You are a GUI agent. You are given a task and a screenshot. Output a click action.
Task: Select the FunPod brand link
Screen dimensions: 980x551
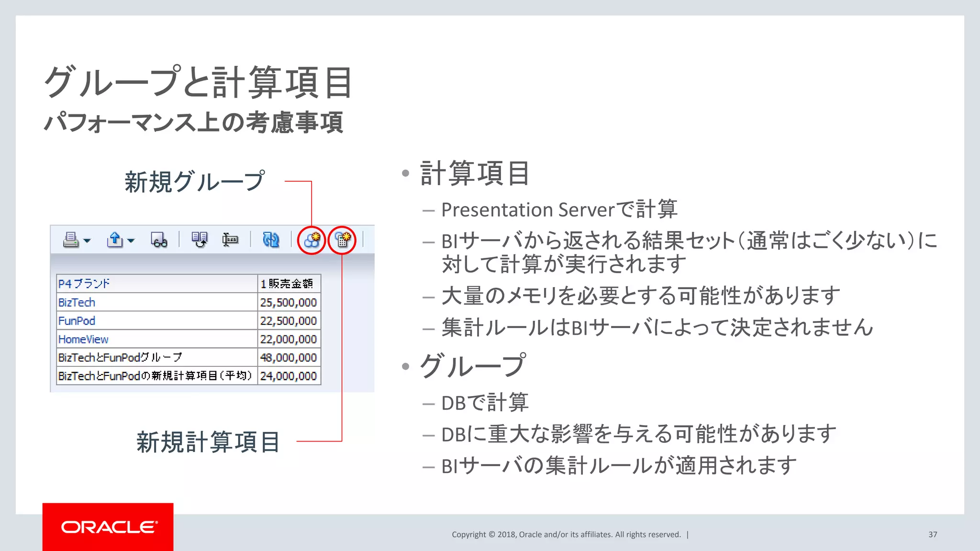tap(77, 320)
